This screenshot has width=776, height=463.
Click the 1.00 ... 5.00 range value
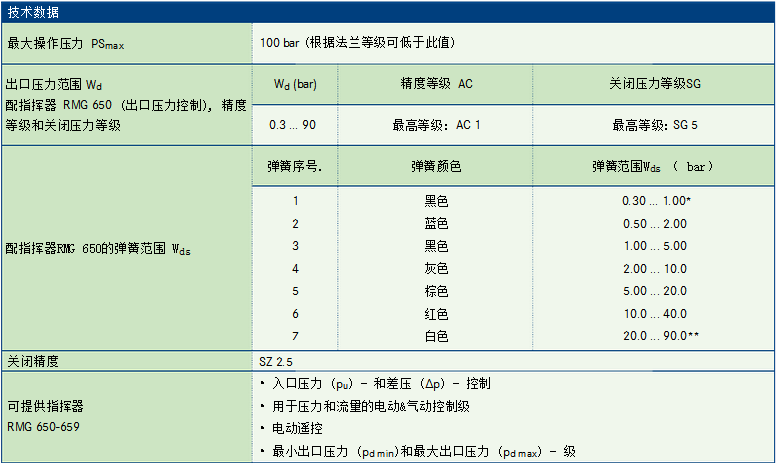[655, 246]
